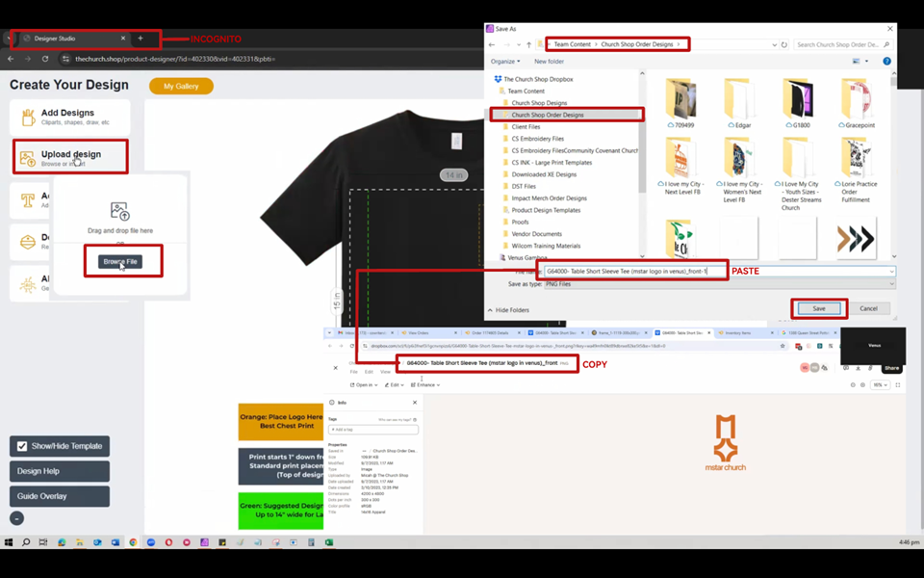Collapse folders with Hide Folders

coord(509,310)
